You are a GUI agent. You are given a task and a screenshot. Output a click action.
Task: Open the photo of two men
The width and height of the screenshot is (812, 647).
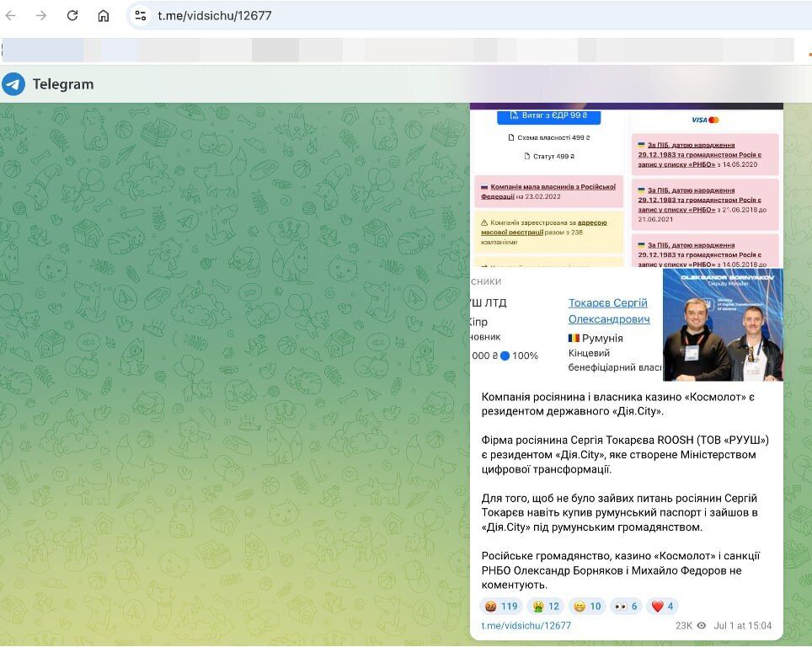(723, 325)
